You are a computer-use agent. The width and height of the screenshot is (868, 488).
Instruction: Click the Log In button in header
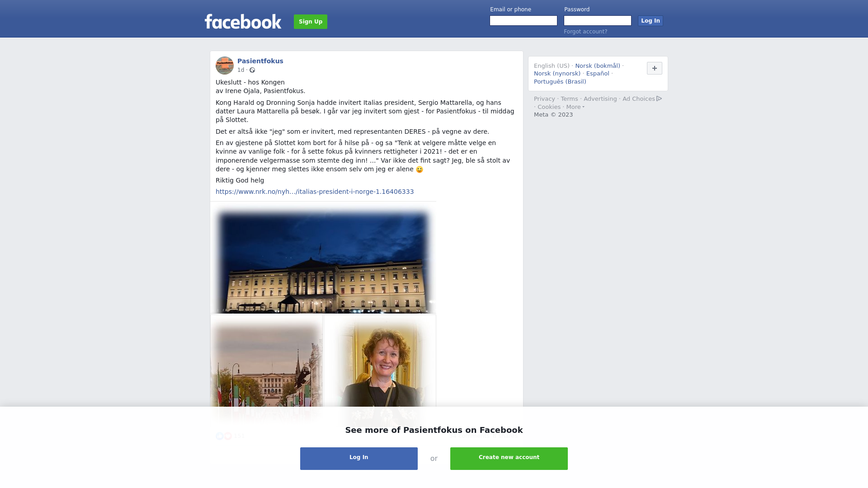[x=651, y=21]
